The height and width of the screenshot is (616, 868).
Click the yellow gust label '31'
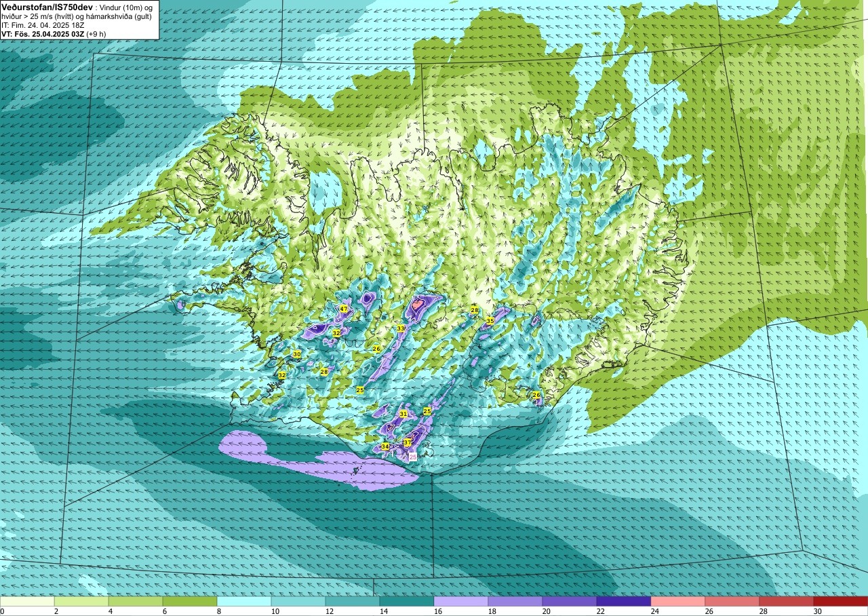pos(403,414)
